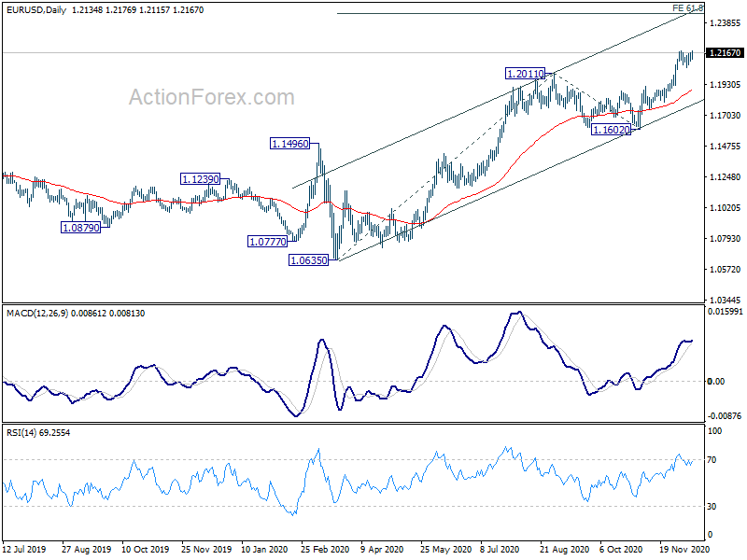
Task: Select the RSI(14) indicator label
Action: [x=21, y=433]
